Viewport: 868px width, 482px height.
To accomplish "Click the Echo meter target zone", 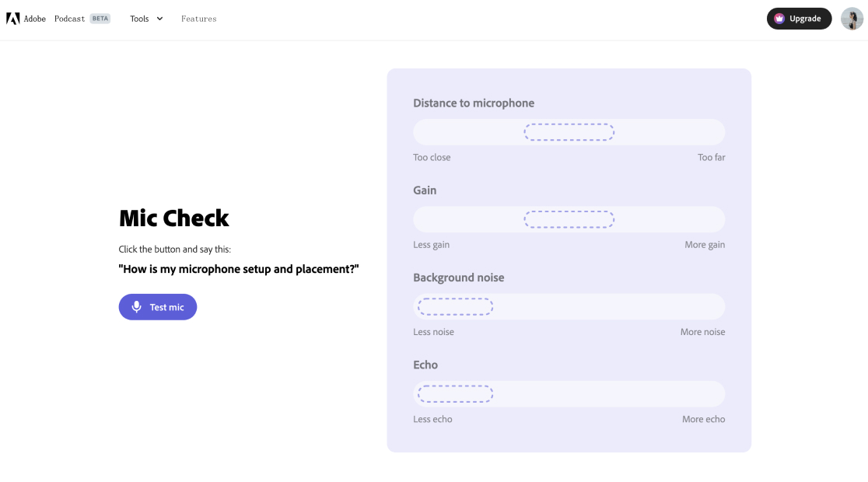I will coord(455,394).
